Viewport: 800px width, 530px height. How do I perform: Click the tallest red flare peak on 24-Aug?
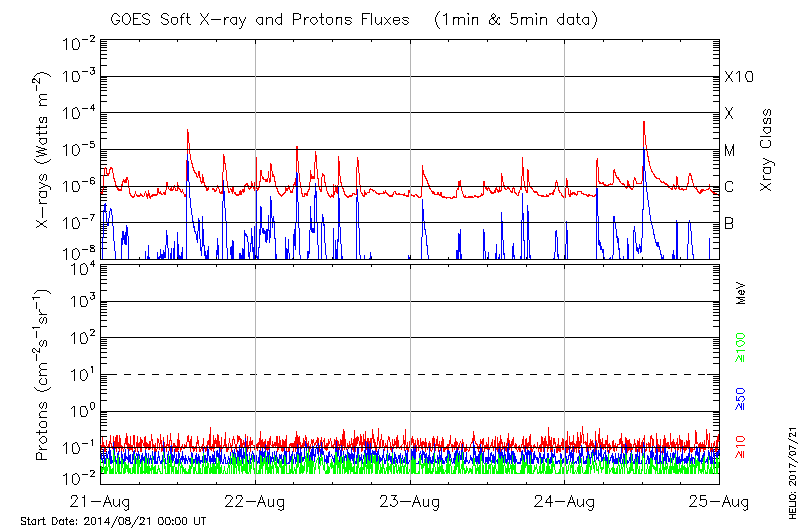coord(644,123)
